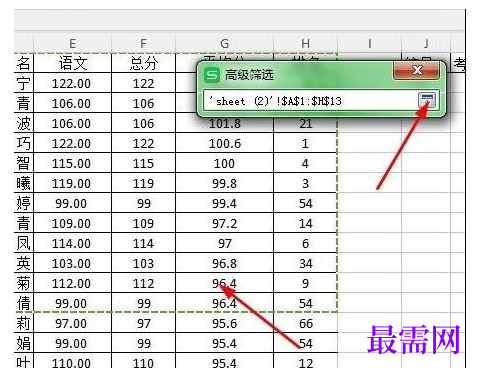Click the name cell 凤
Screen dimensions: 479x371
24,243
